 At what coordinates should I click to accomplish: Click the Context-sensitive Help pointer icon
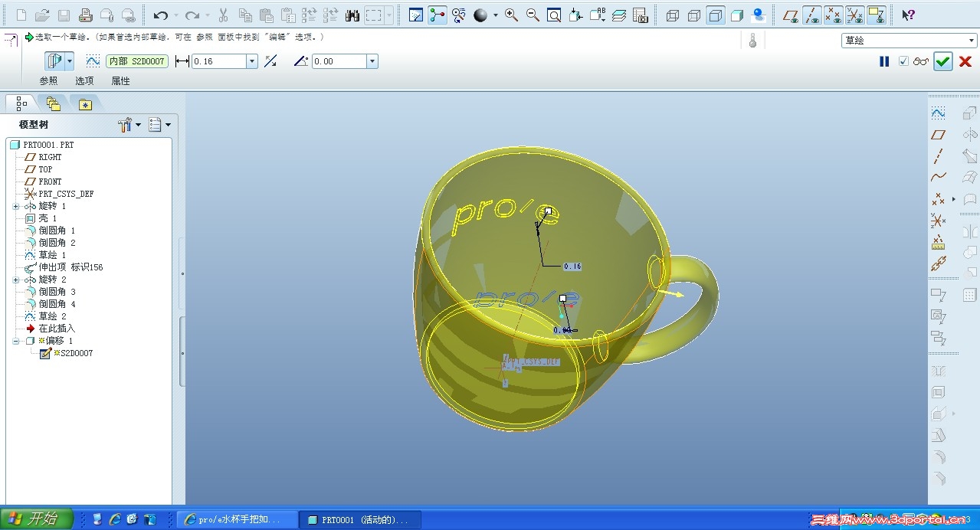click(907, 15)
